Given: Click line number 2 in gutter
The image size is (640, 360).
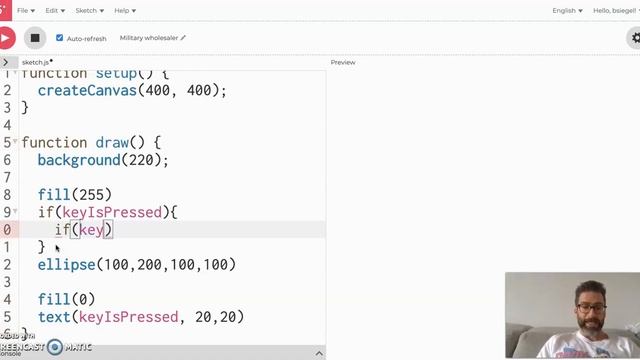Looking at the screenshot, I should [x=7, y=90].
